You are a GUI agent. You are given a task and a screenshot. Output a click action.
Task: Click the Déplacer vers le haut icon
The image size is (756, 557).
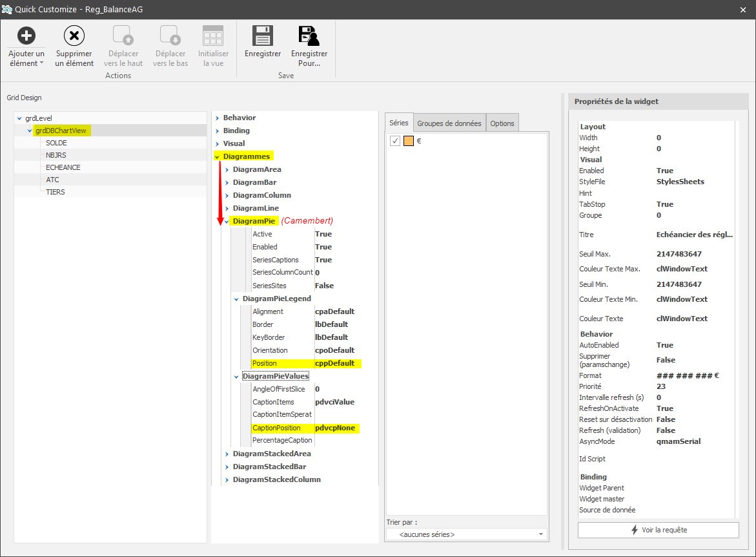click(x=123, y=36)
